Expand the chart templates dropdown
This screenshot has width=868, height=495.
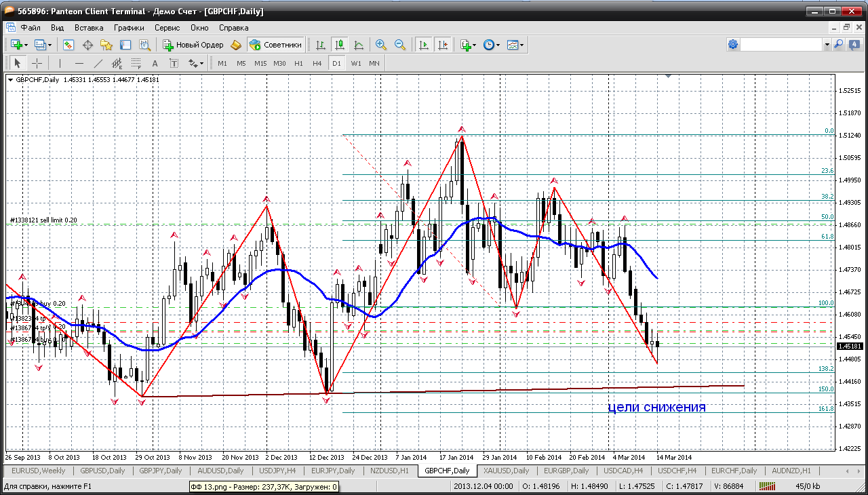[522, 45]
